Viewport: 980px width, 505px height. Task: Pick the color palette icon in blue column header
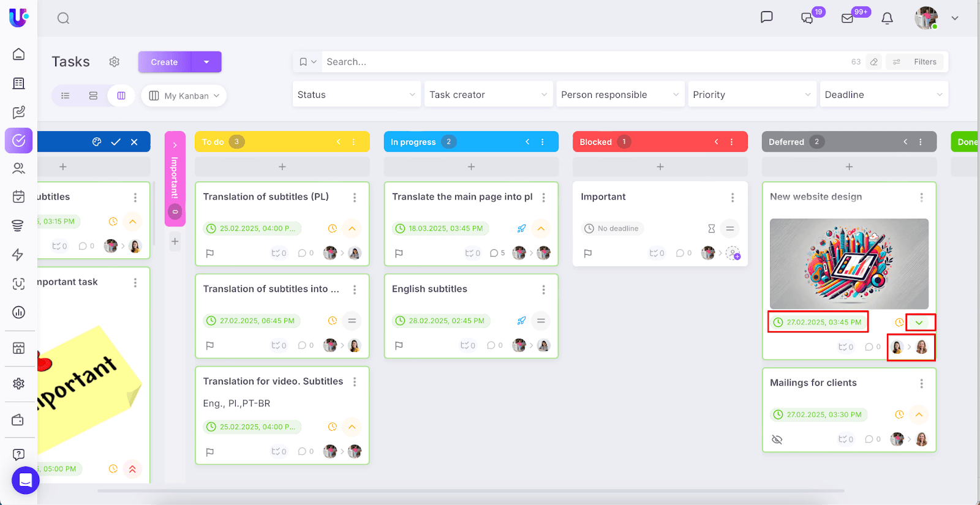[x=97, y=142]
